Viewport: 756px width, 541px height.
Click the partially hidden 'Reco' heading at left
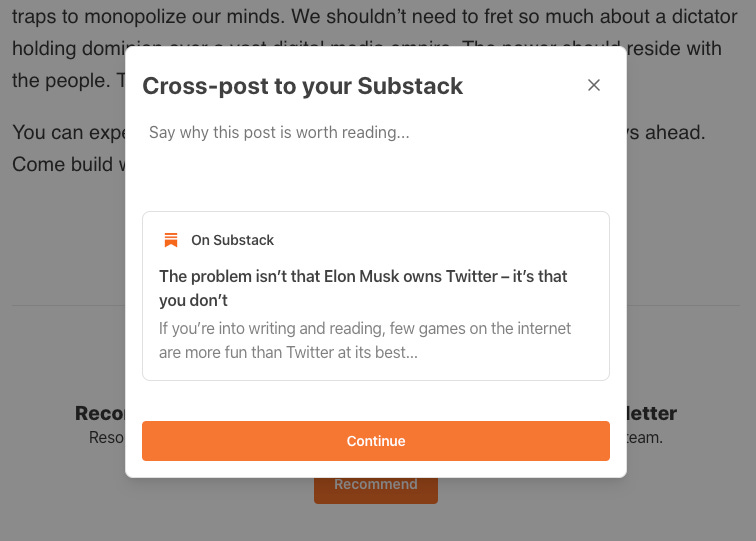click(100, 413)
